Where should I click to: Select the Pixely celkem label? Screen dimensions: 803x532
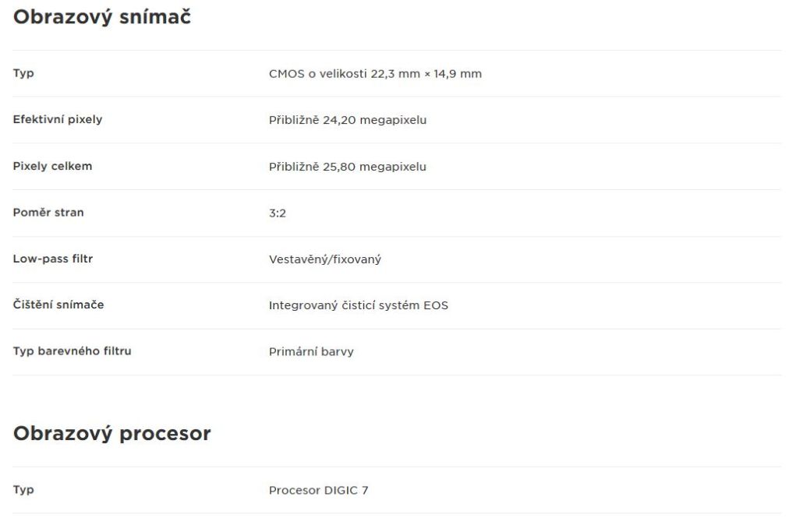point(52,166)
